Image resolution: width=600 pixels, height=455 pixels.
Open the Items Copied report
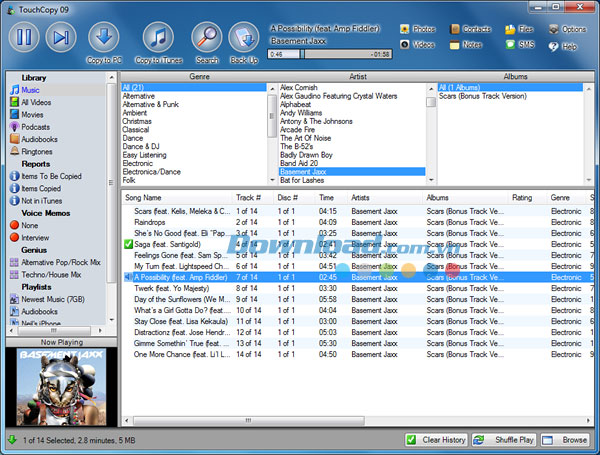point(41,188)
